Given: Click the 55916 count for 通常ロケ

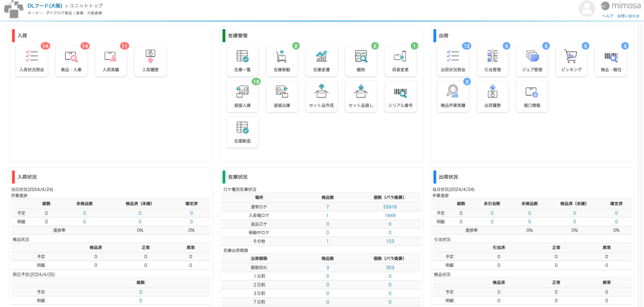Looking at the screenshot, I should click(x=390, y=207).
